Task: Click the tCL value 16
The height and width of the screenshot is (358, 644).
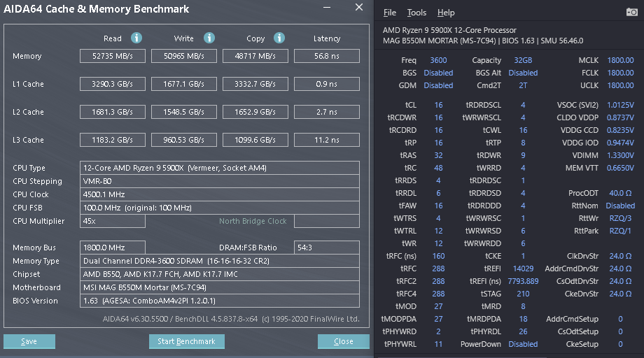Action: click(438, 105)
